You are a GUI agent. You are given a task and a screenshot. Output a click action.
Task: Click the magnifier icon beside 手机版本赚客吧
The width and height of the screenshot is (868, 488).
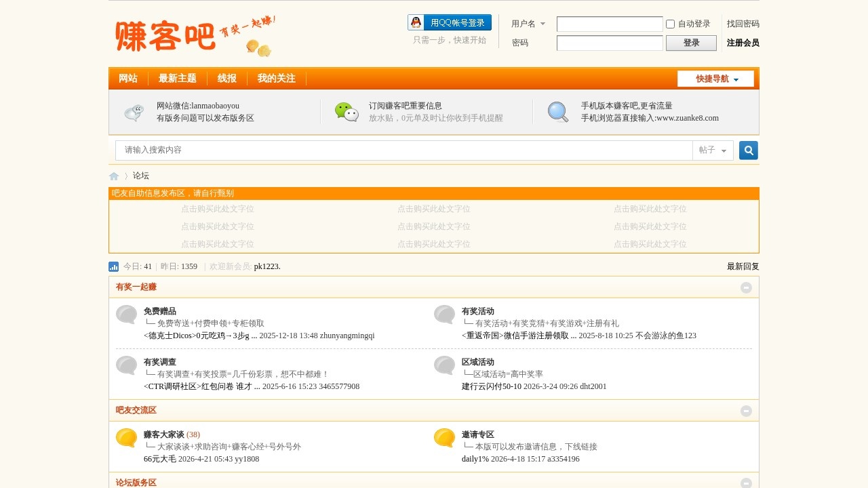tap(557, 112)
